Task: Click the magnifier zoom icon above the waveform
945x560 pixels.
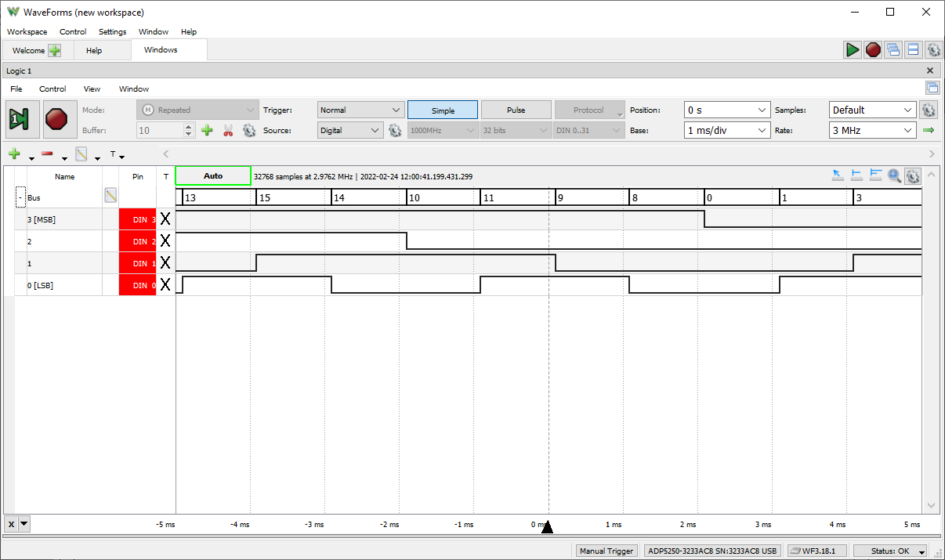Action: 894,176
